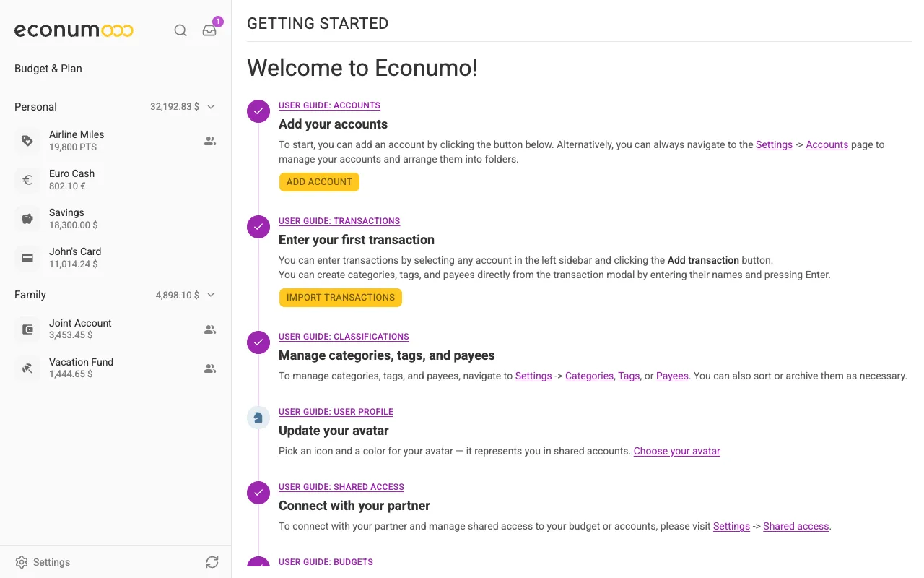Click checkmark circle next to Enter your first transaction
Viewport: 924px width, 578px height.
[x=258, y=227]
